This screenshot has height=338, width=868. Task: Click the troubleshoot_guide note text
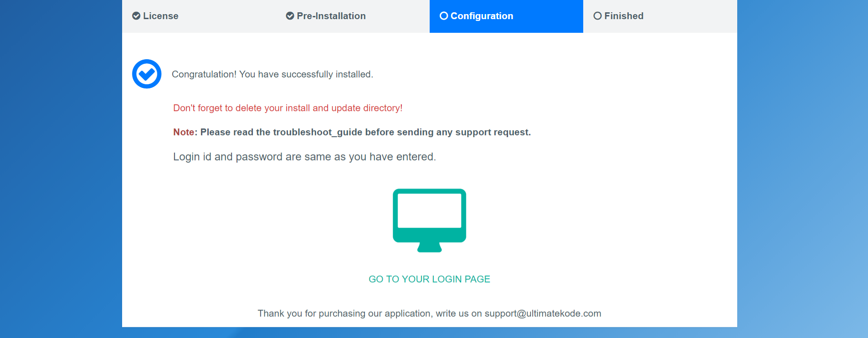click(x=352, y=132)
